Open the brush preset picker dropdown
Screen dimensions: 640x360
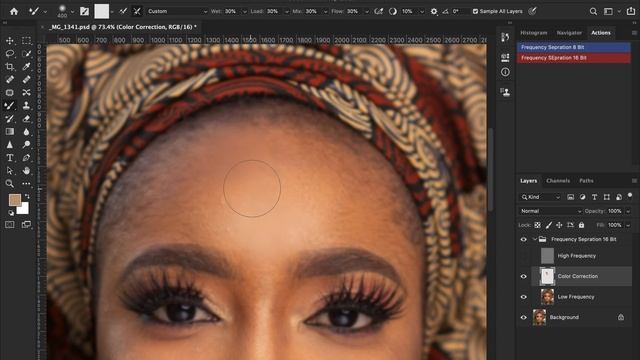[72, 12]
